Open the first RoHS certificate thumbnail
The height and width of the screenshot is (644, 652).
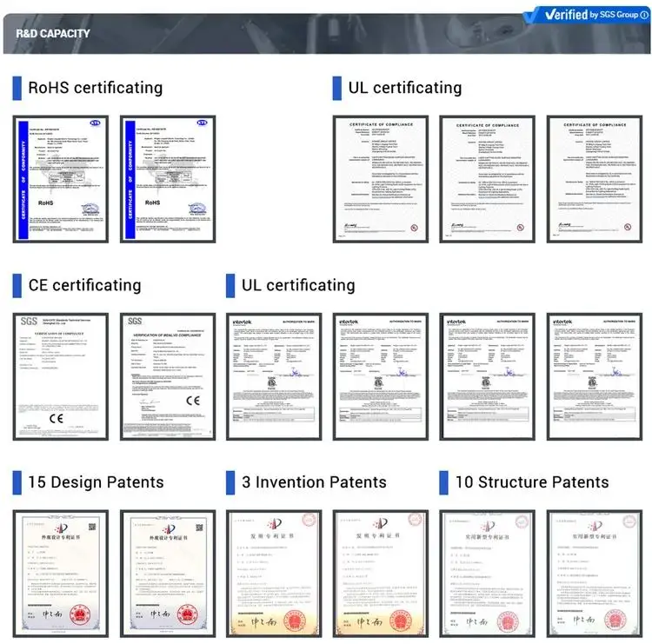pyautogui.click(x=61, y=179)
